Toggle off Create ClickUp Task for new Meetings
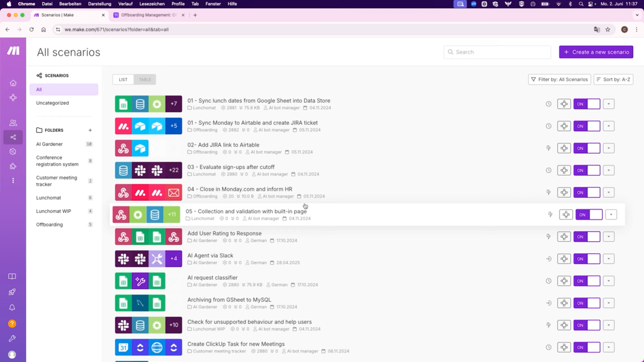The image size is (644, 362). coord(587,347)
